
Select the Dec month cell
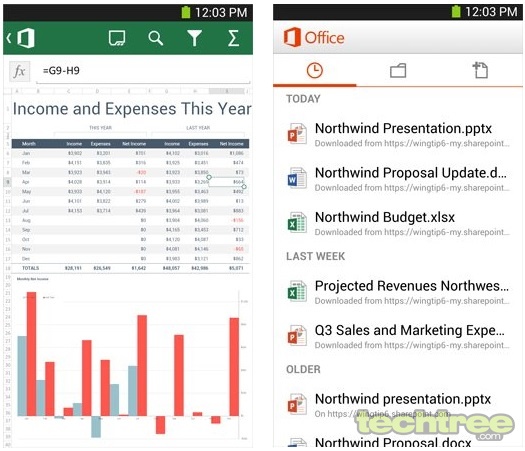click(26, 259)
